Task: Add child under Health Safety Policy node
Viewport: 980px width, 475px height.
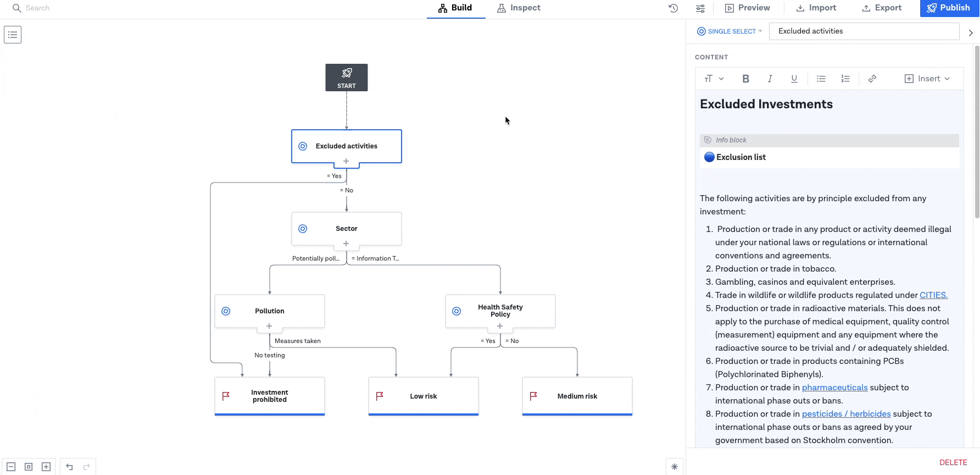Action: (500, 326)
